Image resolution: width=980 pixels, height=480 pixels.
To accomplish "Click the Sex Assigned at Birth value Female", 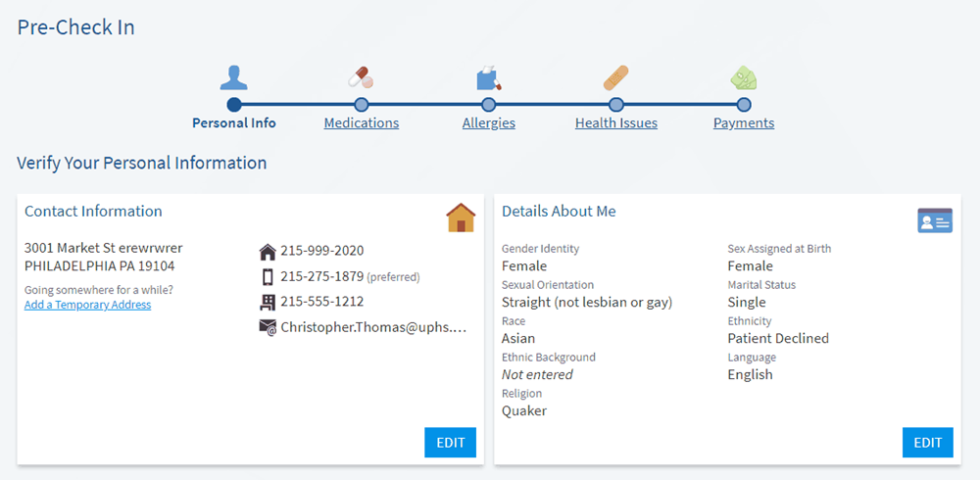I will 750,266.
